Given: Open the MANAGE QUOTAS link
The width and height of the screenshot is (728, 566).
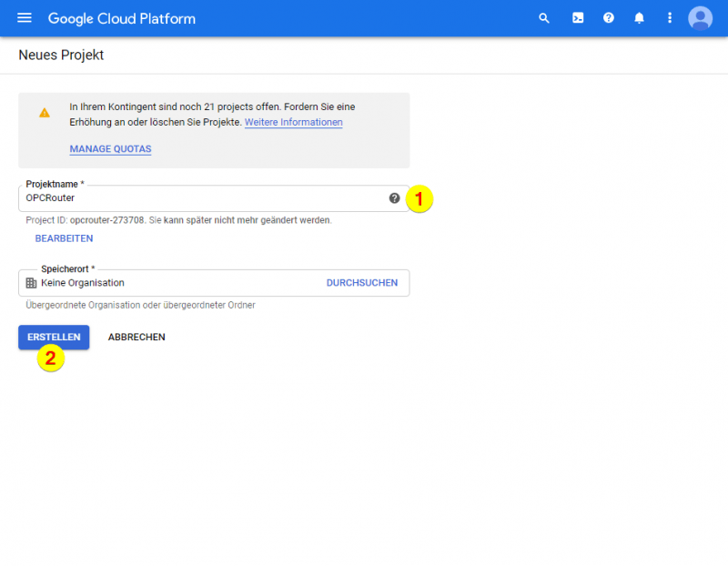Looking at the screenshot, I should (x=109, y=148).
